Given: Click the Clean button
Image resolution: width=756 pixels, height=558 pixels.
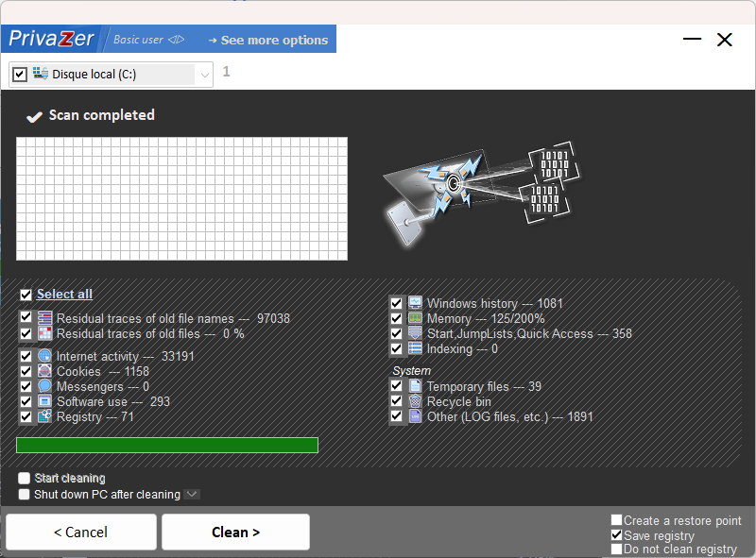Looking at the screenshot, I should 235,532.
